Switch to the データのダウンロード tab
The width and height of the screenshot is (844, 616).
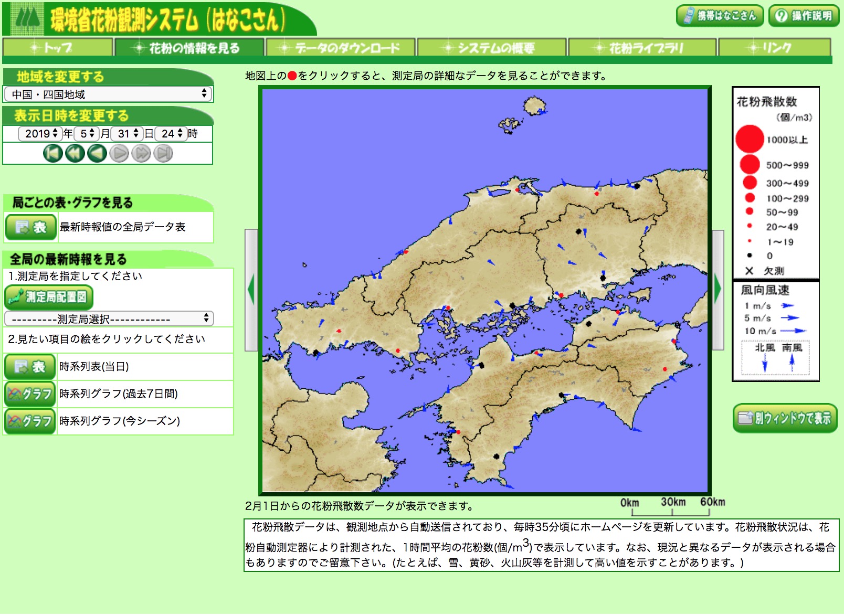(341, 48)
